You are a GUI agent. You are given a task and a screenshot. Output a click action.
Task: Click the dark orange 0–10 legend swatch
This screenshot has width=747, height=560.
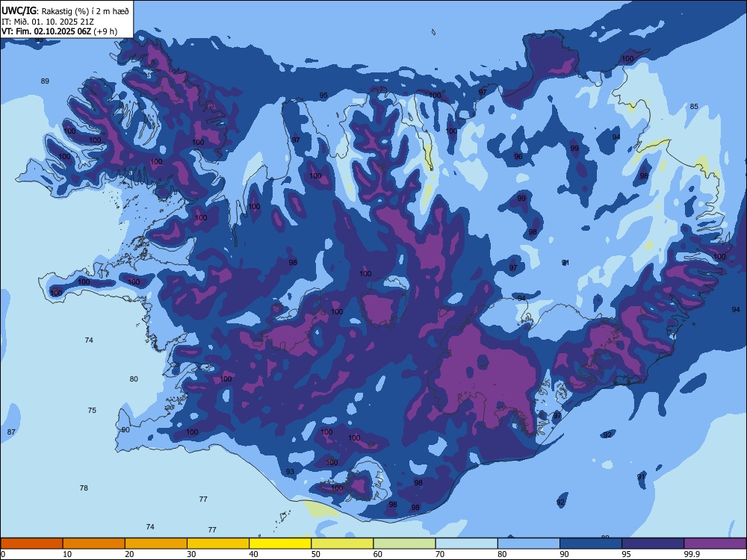click(x=31, y=544)
